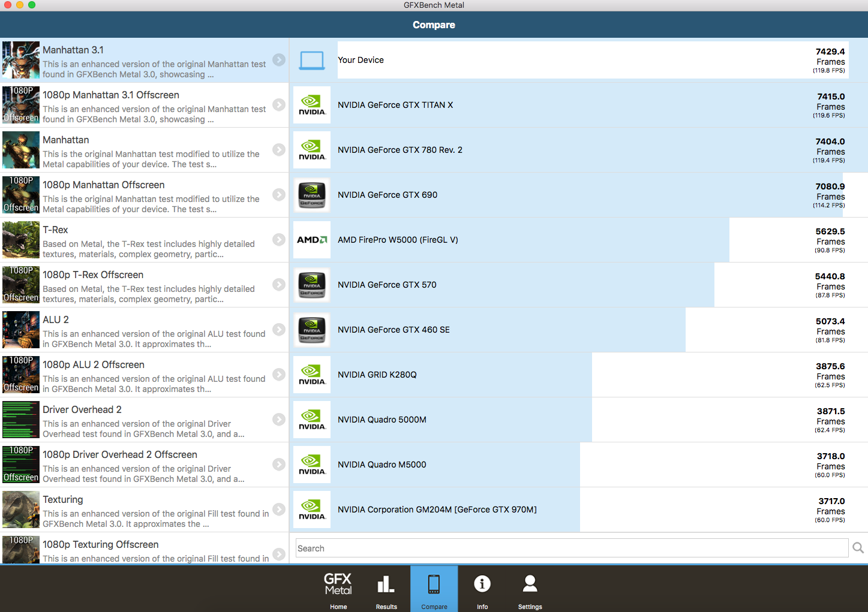Select the NVIDIA GeForce GTX 570 result row
The width and height of the screenshot is (868, 612).
pos(540,285)
